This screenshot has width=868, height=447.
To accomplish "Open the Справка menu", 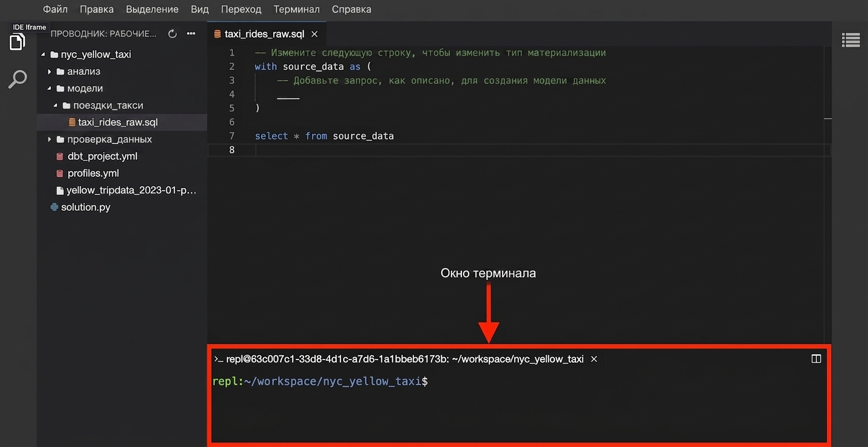I will pyautogui.click(x=351, y=9).
